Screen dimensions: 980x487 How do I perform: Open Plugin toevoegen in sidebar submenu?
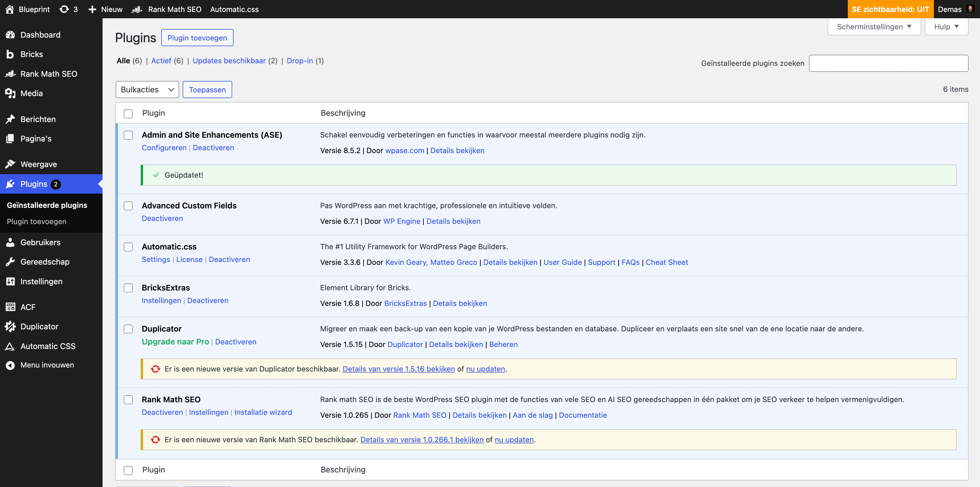click(36, 222)
